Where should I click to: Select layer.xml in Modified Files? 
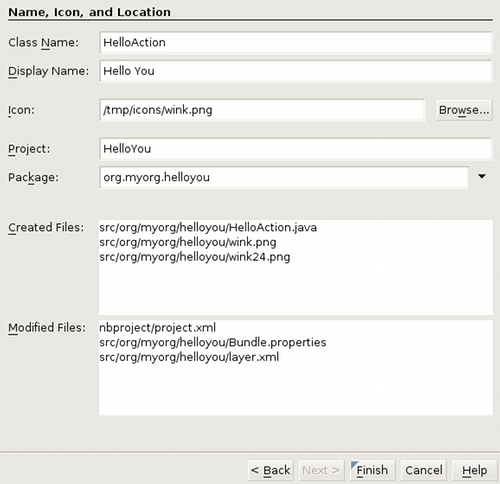pos(189,357)
